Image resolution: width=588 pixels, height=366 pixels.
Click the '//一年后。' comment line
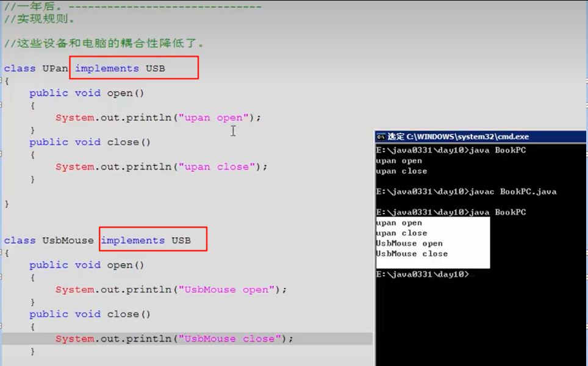133,6
